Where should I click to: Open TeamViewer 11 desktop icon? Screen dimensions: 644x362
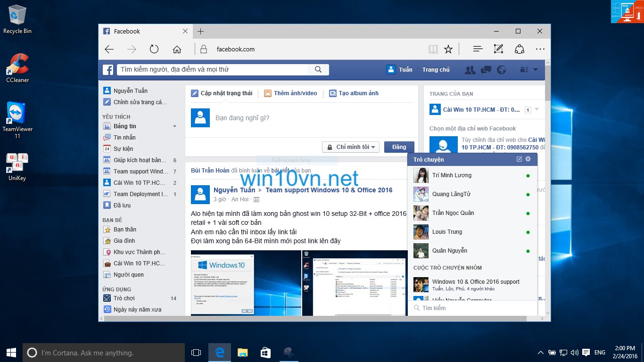point(17,120)
